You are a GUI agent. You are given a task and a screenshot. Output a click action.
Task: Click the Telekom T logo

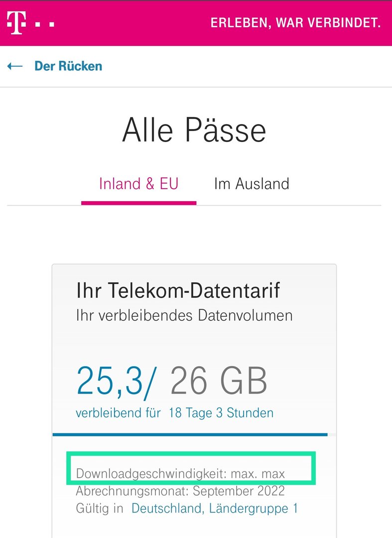15,23
